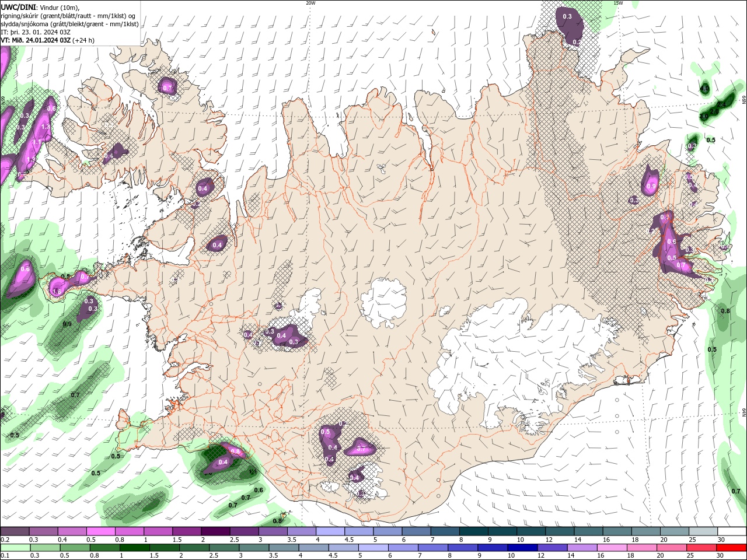
Task: Select the snow legend swatch labeled 0.2
Action: point(15,531)
